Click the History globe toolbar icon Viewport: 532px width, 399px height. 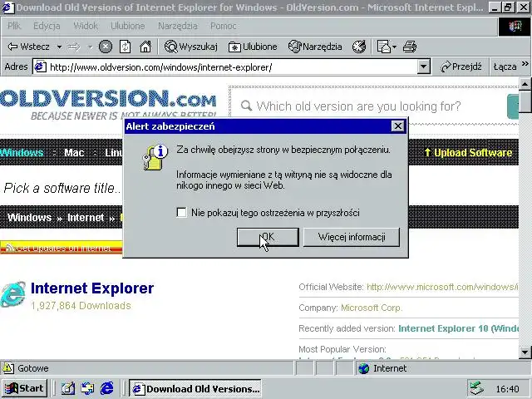click(359, 47)
